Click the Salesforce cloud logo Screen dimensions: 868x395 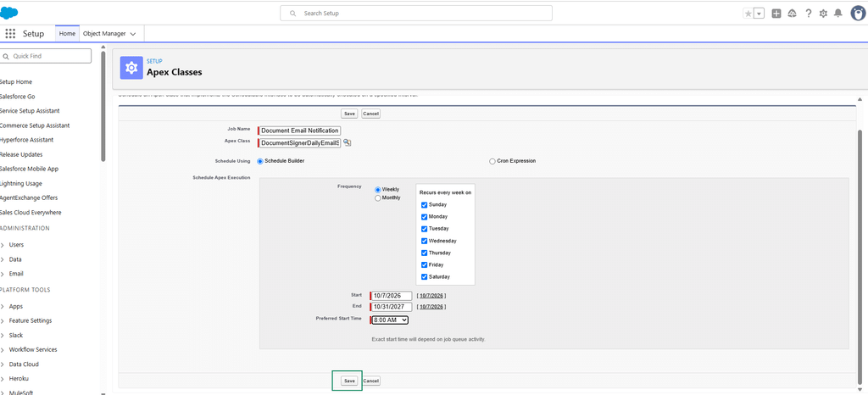[x=8, y=13]
